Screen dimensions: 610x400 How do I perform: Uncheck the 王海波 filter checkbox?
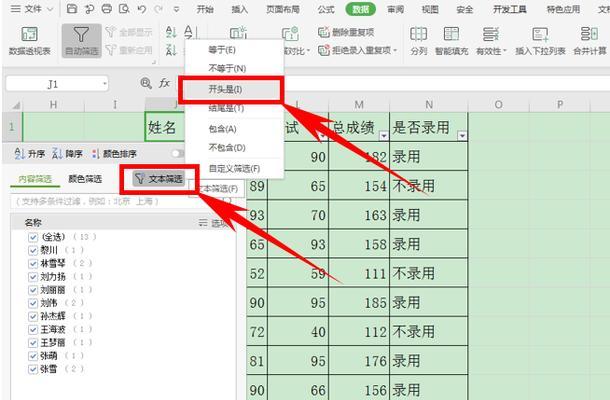(x=32, y=329)
